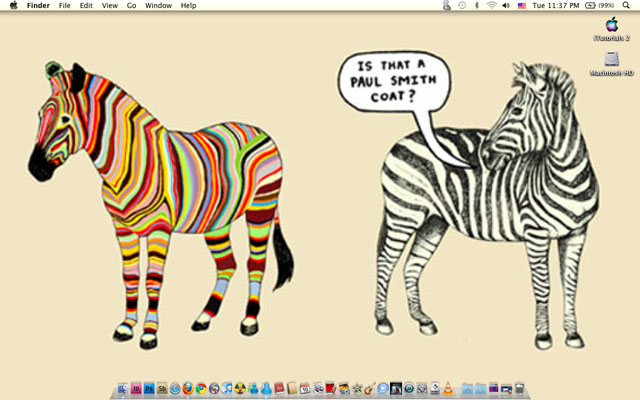Open the File menu
Viewport: 640px width, 400px height.
[x=64, y=5]
